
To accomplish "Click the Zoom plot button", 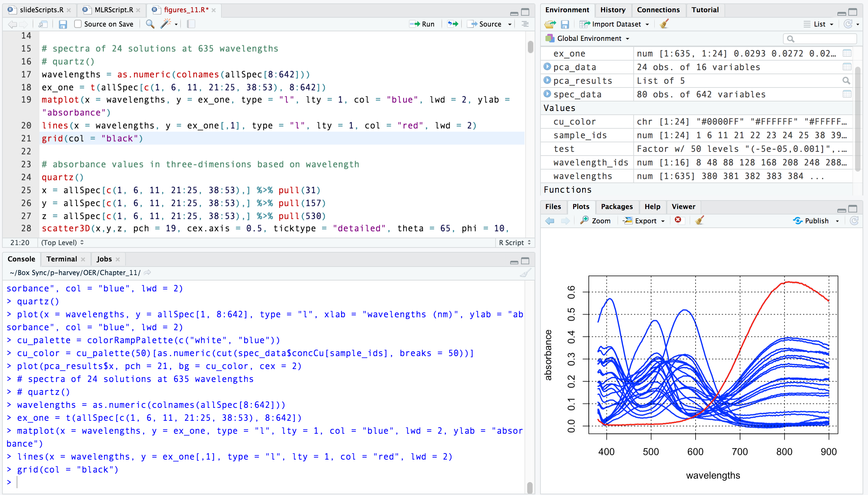I will tap(596, 221).
